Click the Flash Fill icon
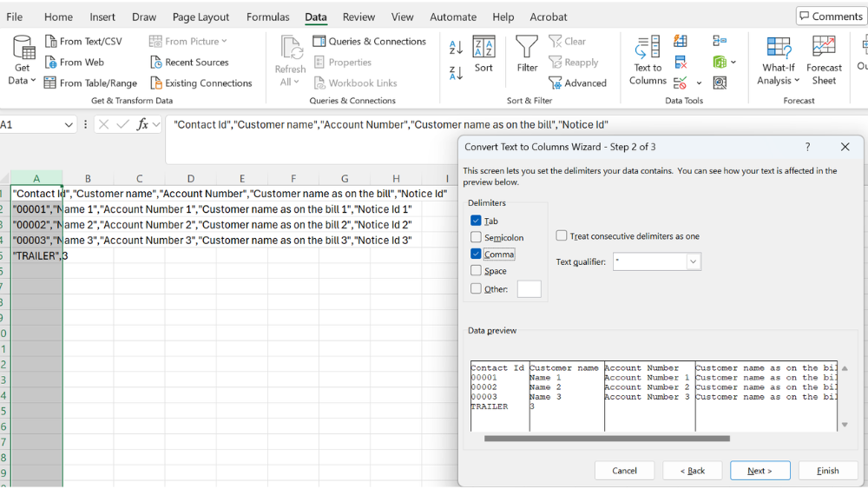Image resolution: width=868 pixels, height=489 pixels. [681, 41]
